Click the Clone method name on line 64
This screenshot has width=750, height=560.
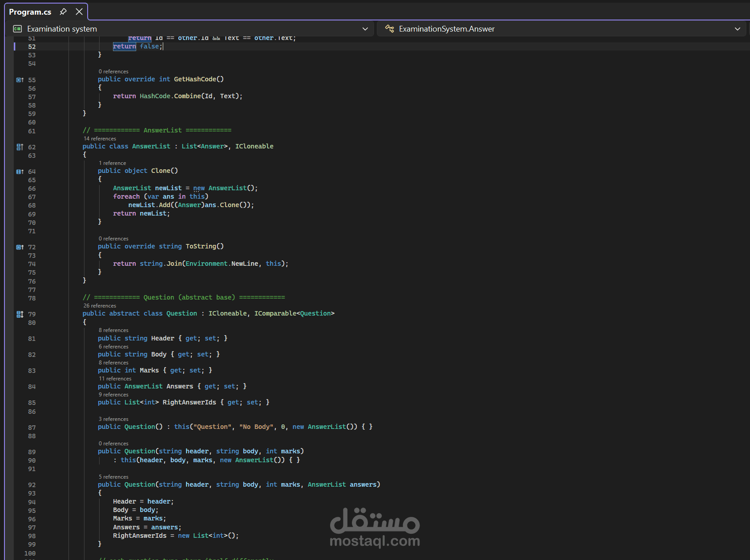[161, 171]
